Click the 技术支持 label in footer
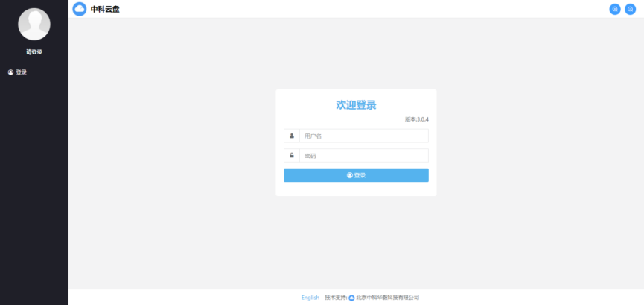Viewport: 644px width, 305px height. tap(336, 298)
